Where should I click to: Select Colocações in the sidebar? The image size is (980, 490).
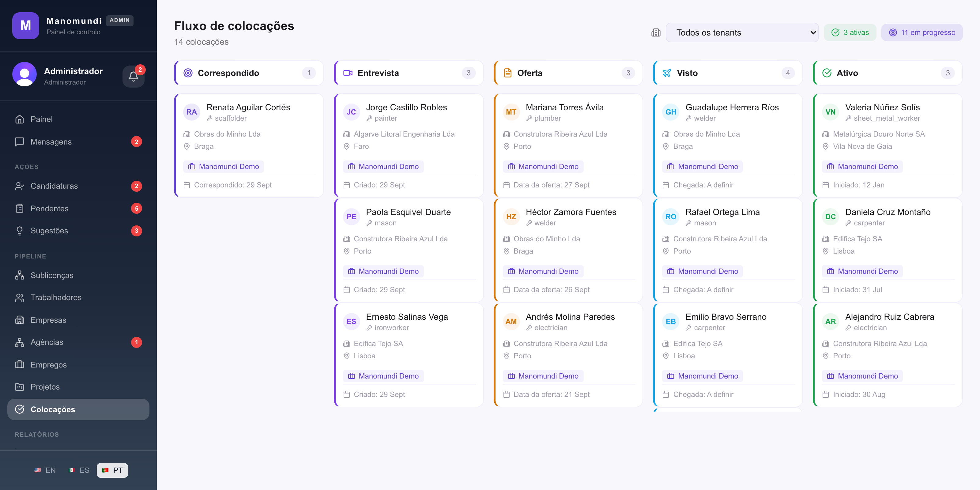78,409
